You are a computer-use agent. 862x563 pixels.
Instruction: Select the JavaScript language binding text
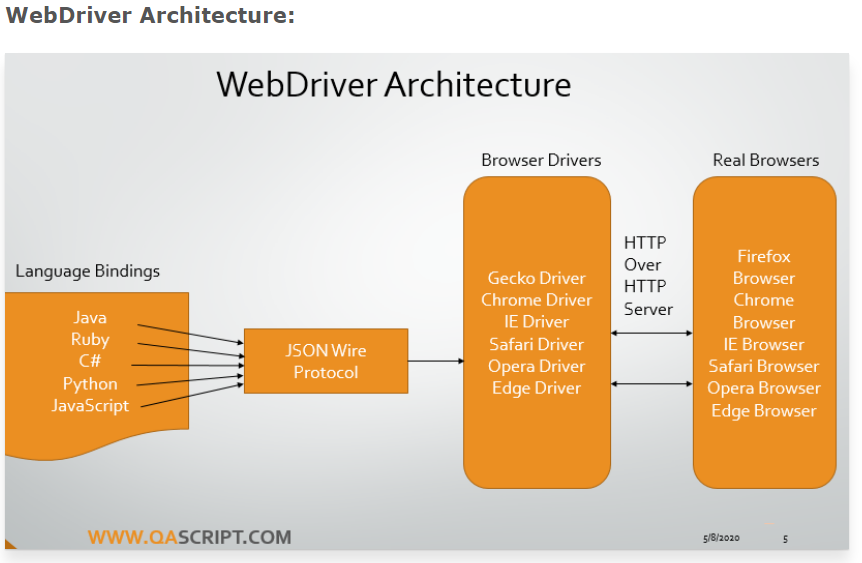[90, 406]
